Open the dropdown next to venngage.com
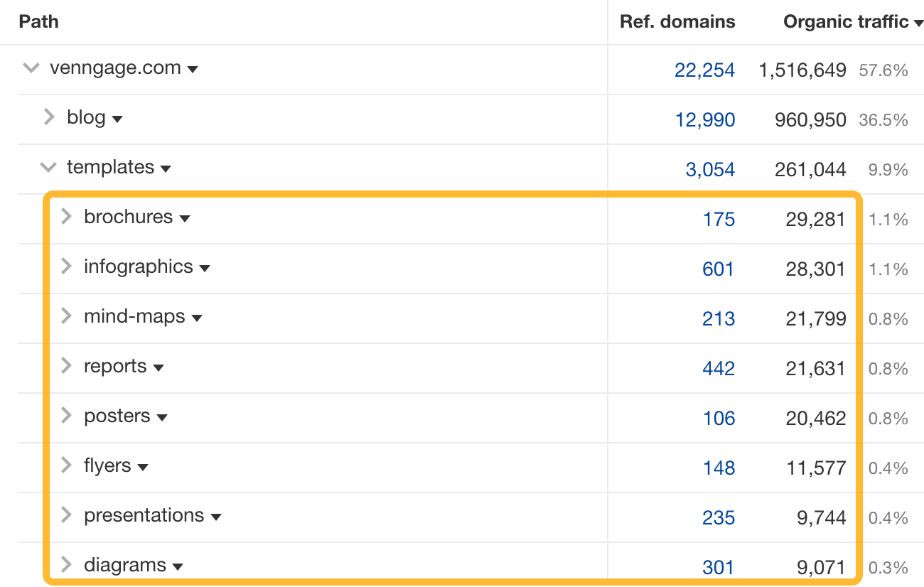Screen dimensions: 924x587 pos(193,69)
